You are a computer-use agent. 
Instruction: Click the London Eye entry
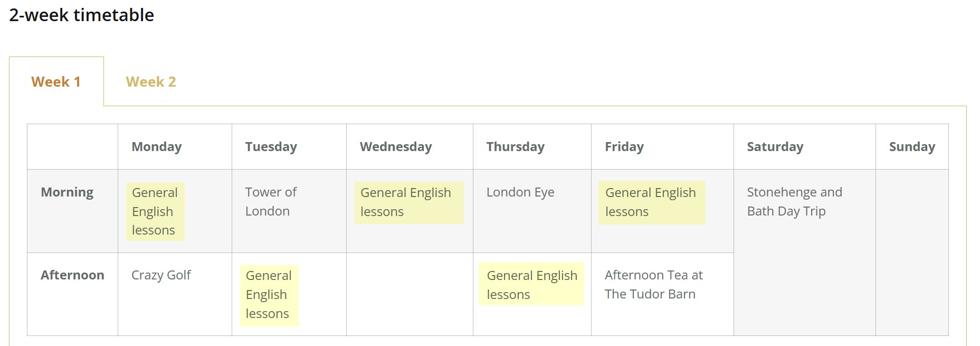tap(520, 192)
